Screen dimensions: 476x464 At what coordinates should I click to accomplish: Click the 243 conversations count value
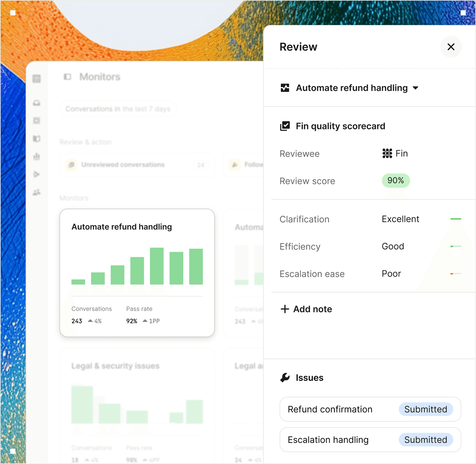(x=77, y=321)
